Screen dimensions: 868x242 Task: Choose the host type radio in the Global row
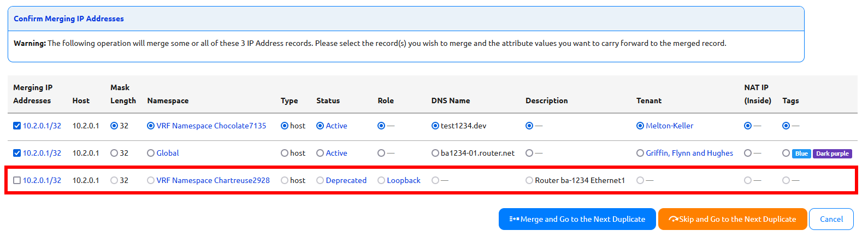(x=285, y=153)
